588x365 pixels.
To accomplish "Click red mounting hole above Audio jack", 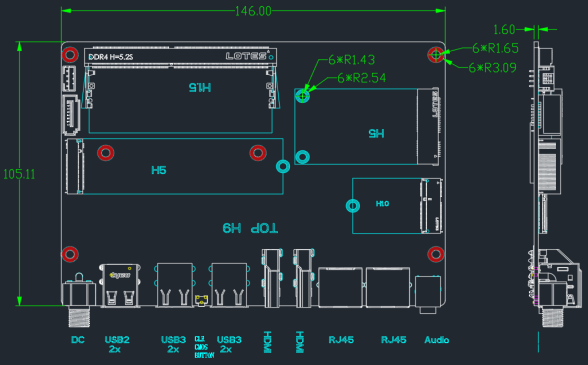I will point(435,254).
